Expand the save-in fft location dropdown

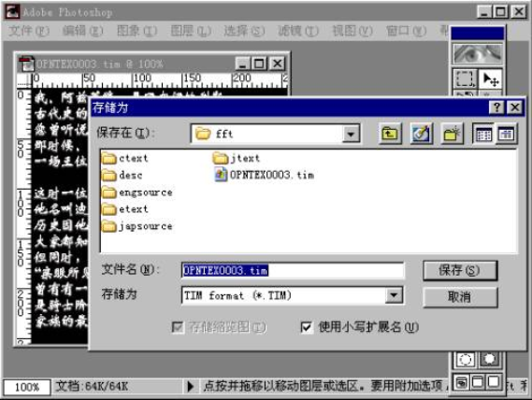point(351,134)
